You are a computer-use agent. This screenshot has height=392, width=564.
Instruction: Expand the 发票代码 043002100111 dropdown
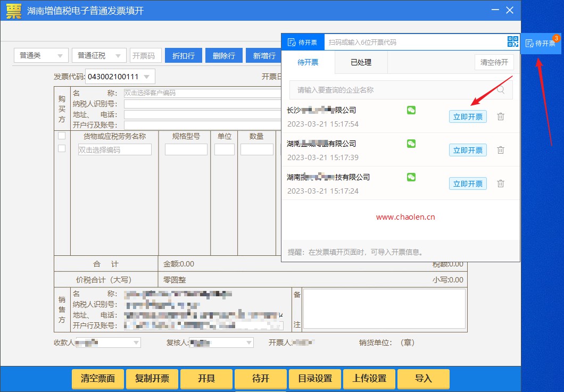coord(146,77)
